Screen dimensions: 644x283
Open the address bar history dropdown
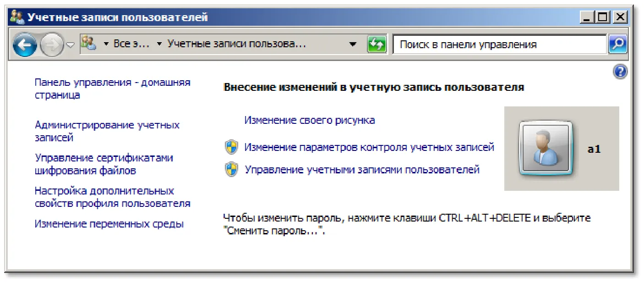[353, 44]
